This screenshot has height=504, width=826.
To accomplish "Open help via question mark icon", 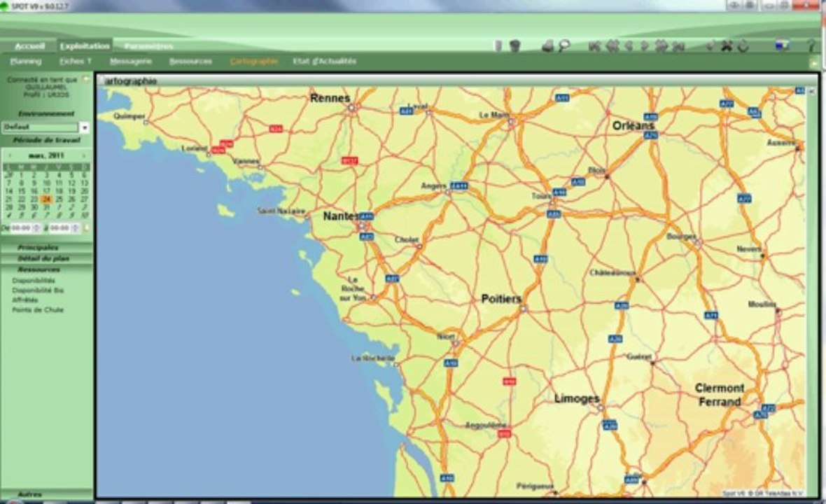I will [x=812, y=46].
